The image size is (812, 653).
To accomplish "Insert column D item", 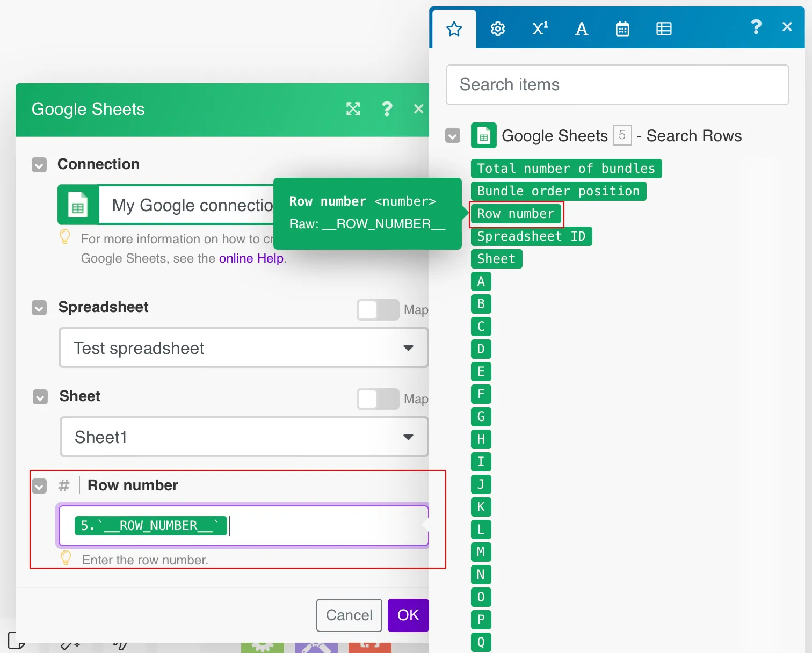I will [x=481, y=349].
